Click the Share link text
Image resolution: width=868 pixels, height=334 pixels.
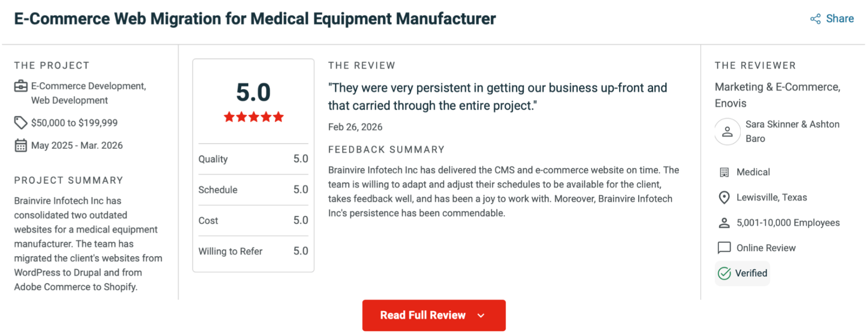840,19
